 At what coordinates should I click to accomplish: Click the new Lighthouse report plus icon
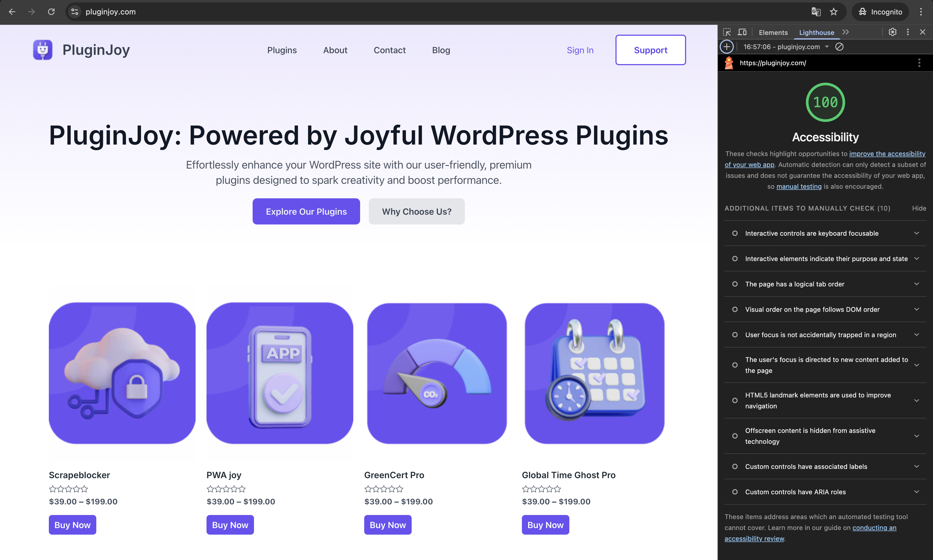[726, 47]
